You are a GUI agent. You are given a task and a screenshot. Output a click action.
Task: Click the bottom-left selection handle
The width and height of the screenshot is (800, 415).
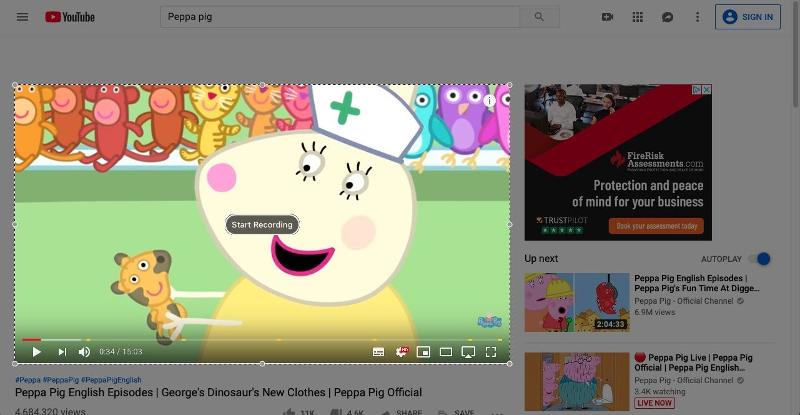click(15, 363)
